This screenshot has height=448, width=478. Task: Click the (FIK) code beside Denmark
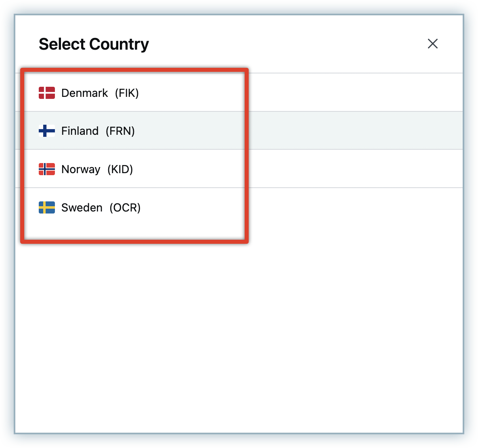(x=127, y=93)
